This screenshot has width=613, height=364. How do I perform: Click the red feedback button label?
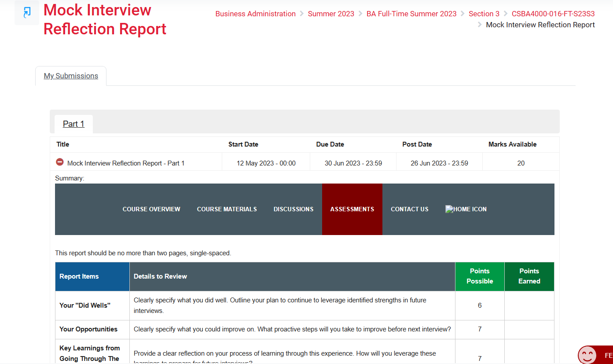[x=609, y=355]
